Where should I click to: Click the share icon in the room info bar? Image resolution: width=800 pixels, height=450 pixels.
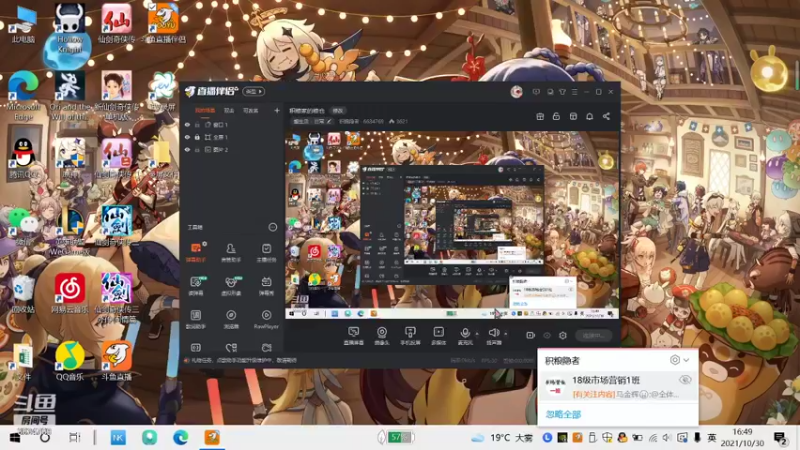coord(606,116)
